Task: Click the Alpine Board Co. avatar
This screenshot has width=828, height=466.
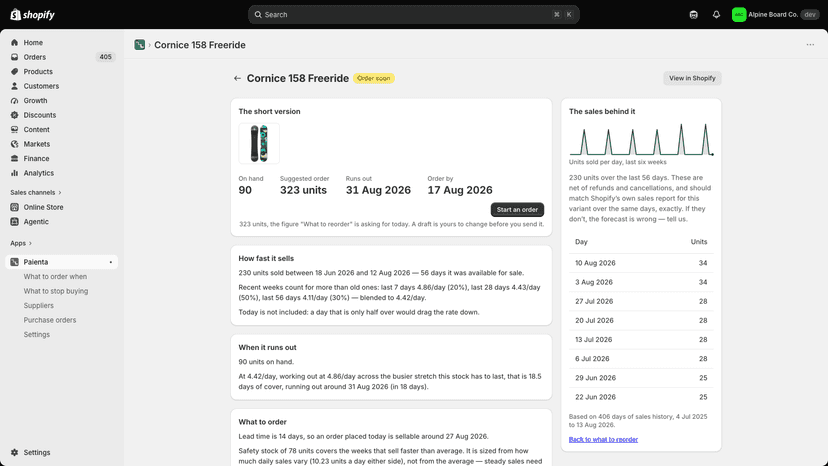Action: [x=739, y=15]
